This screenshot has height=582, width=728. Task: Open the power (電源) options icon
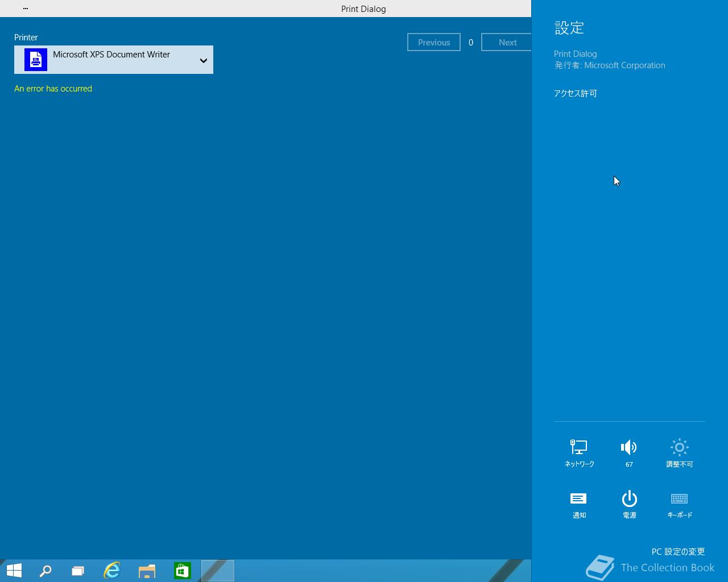point(629,504)
